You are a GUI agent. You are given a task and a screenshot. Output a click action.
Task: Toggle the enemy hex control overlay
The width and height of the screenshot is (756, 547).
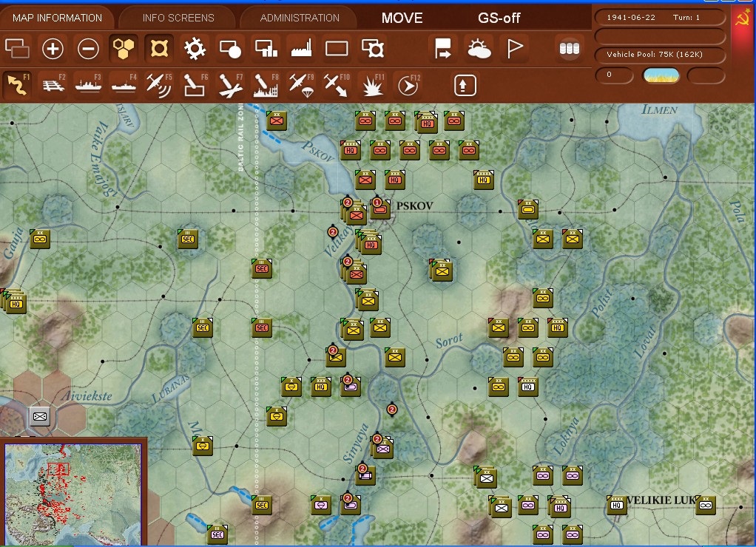click(x=159, y=49)
